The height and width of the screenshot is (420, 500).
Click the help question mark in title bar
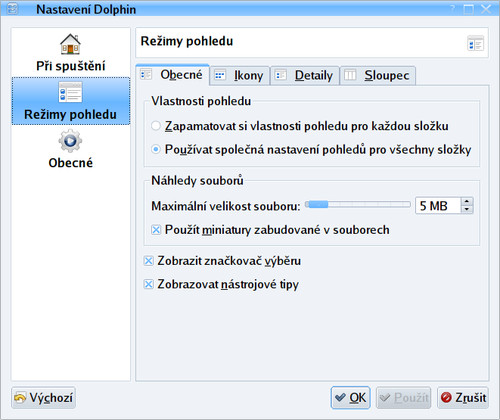click(452, 9)
